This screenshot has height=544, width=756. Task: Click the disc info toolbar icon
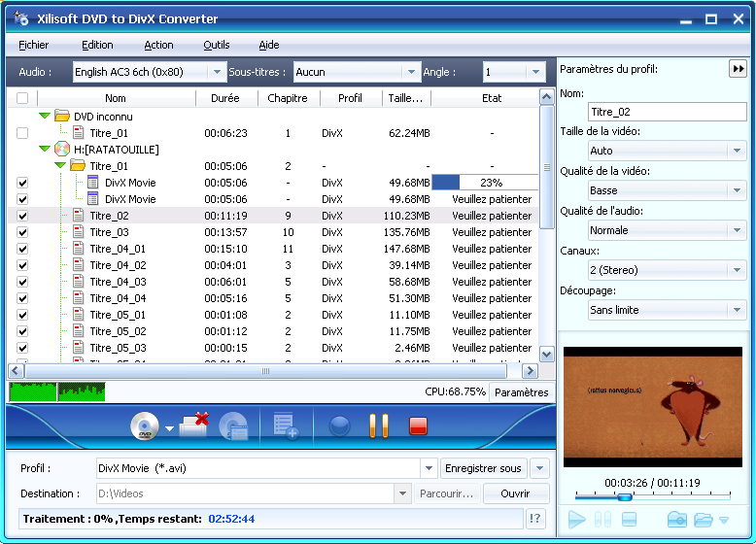233,425
